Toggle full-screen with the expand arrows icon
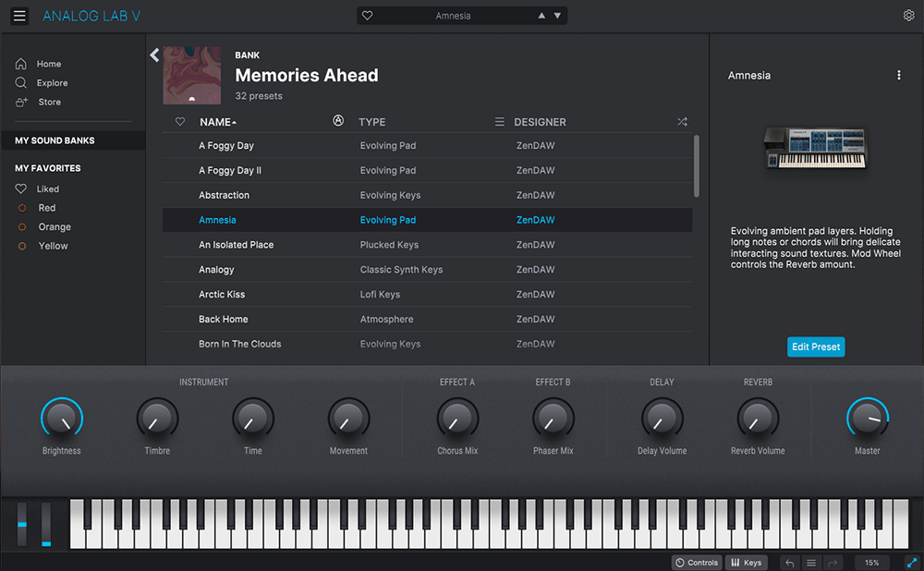Viewport: 924px width, 571px height. coord(912,563)
